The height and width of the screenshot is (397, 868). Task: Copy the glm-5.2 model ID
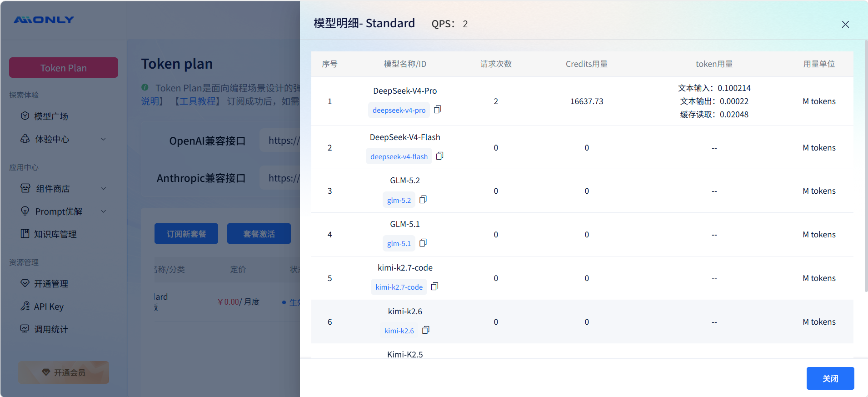pyautogui.click(x=423, y=200)
